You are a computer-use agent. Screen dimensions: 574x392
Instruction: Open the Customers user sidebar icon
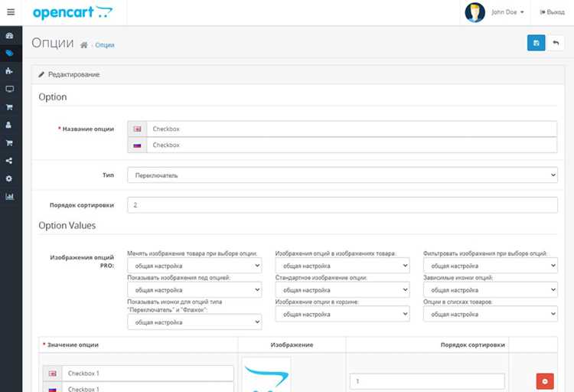coord(9,125)
